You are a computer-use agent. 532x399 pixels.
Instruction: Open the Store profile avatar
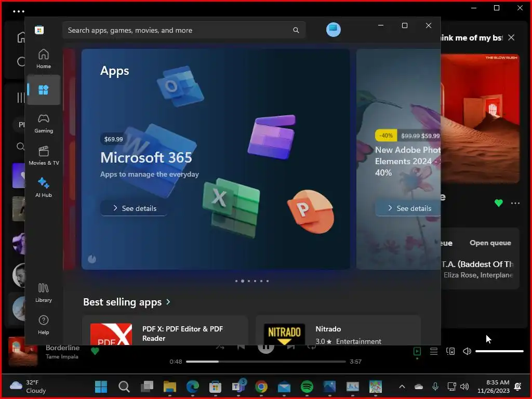[333, 30]
